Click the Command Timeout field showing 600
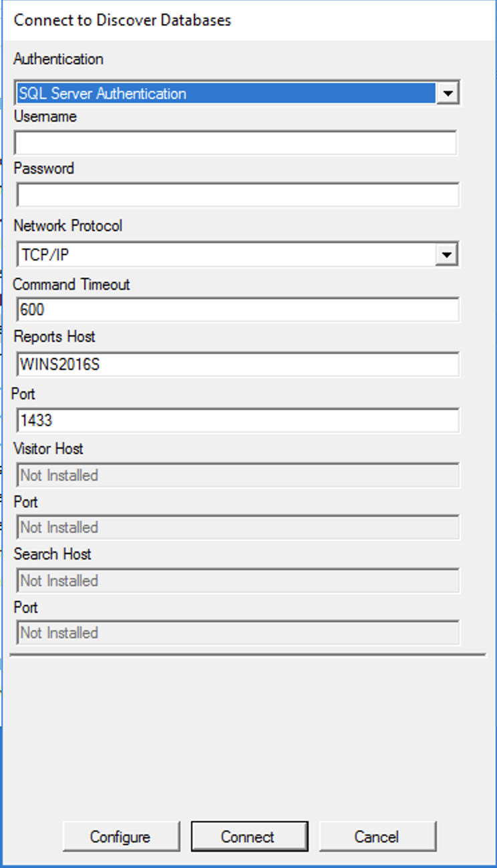Screen dimensions: 497x868 tap(237, 310)
